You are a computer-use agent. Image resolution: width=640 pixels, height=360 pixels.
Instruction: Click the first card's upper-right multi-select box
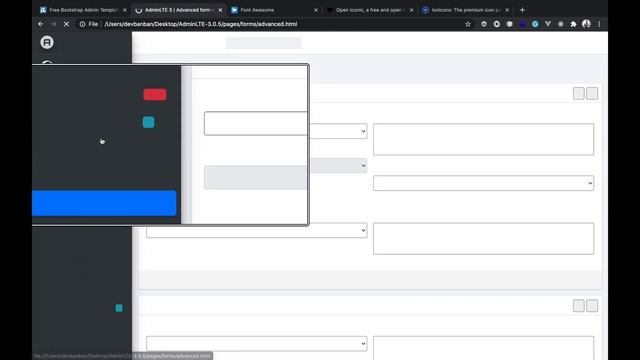click(483, 139)
